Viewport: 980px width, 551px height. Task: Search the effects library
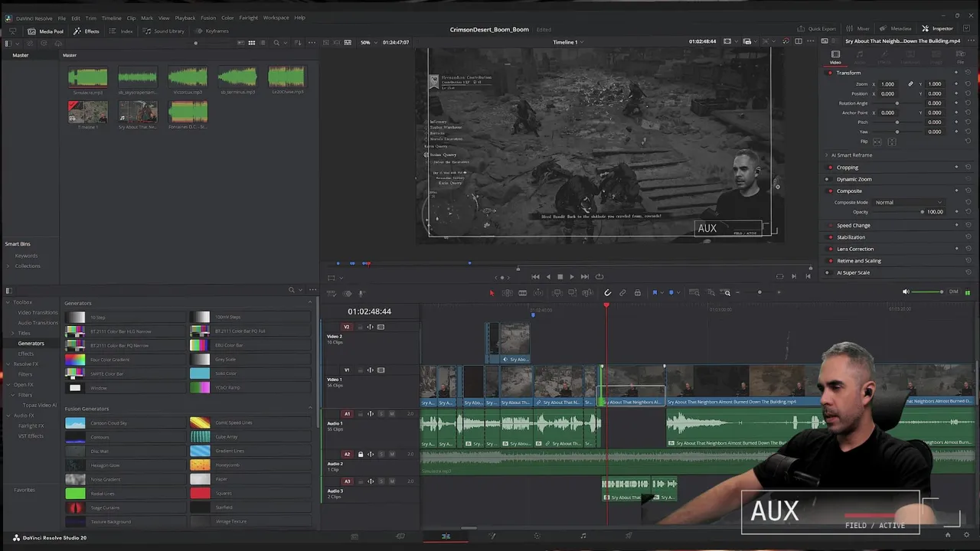pyautogui.click(x=291, y=290)
